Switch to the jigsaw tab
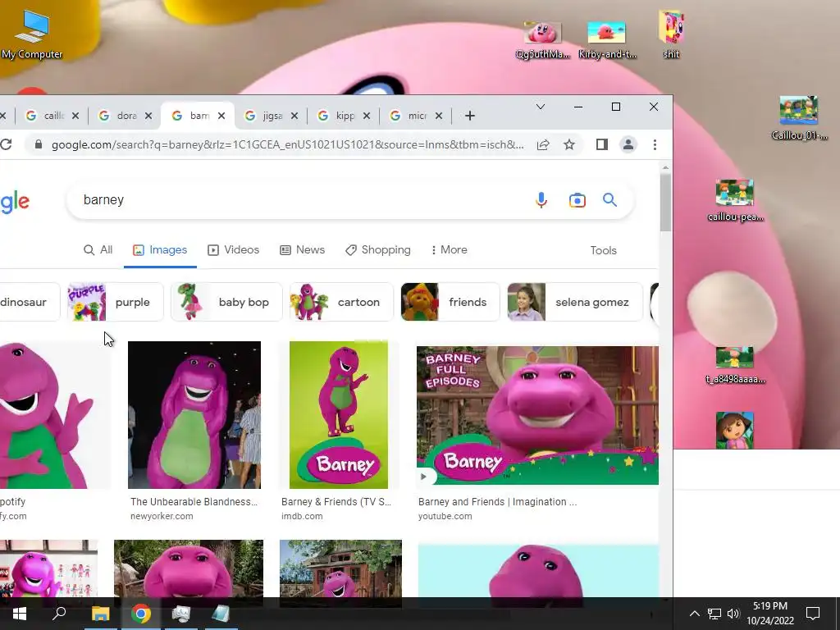The image size is (840, 630). tap(269, 116)
